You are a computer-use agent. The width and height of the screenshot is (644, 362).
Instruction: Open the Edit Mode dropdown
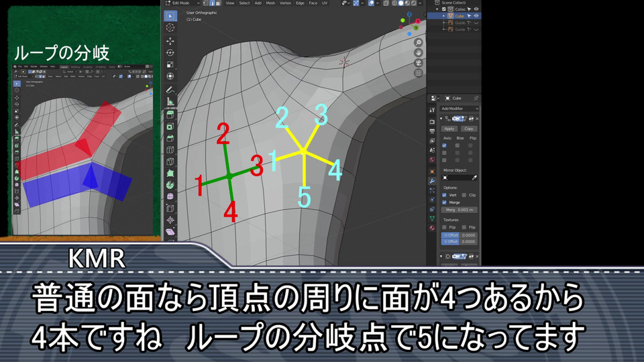(182, 3)
